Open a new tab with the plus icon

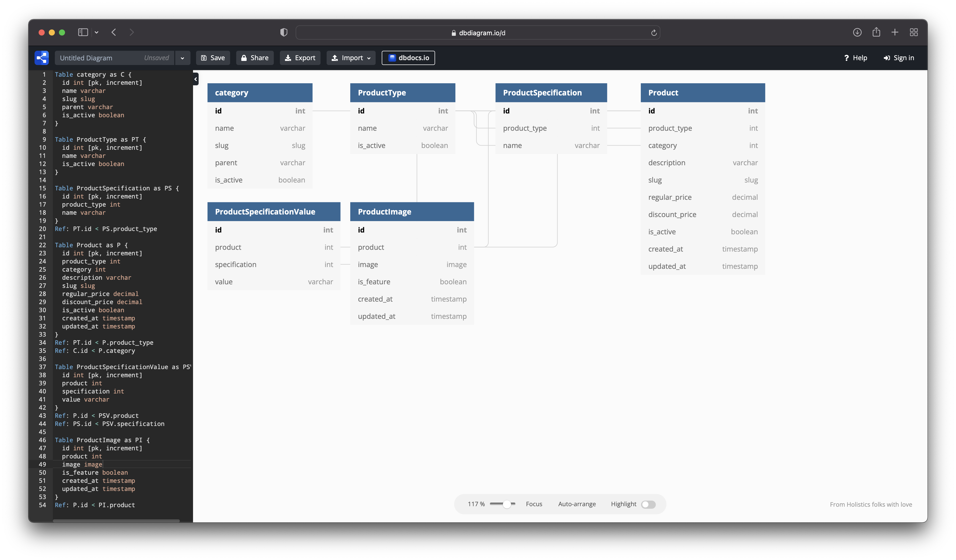[x=895, y=32]
